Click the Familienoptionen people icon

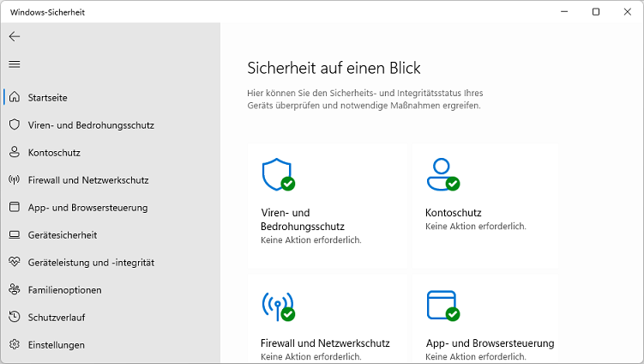click(x=15, y=289)
